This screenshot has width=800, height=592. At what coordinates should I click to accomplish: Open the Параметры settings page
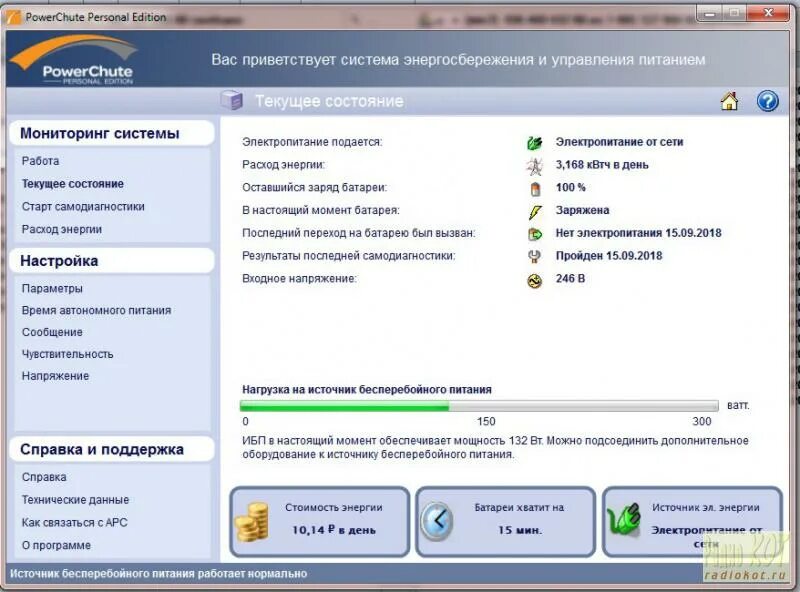(x=52, y=288)
